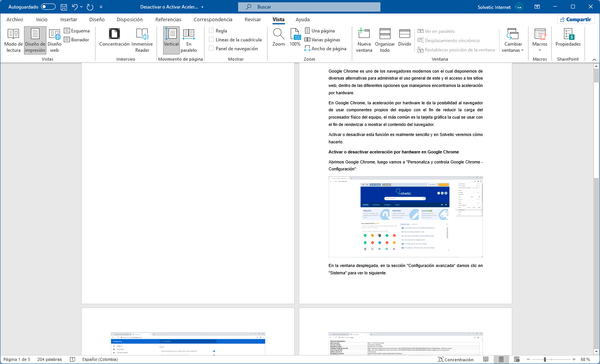Viewport: 600px width, 364px height.
Task: Open word count 204 palabras
Action: point(49,359)
